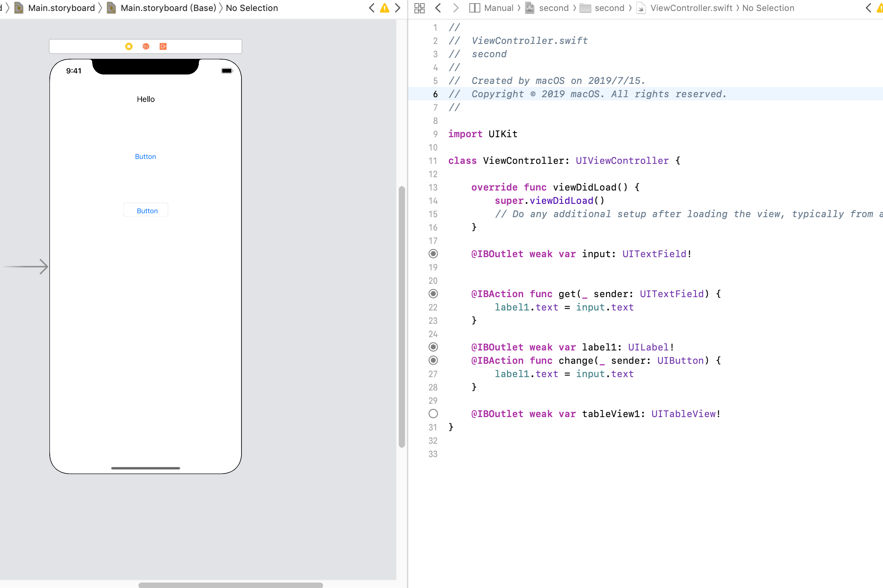Click override func viewDidLoad line

[x=556, y=187]
